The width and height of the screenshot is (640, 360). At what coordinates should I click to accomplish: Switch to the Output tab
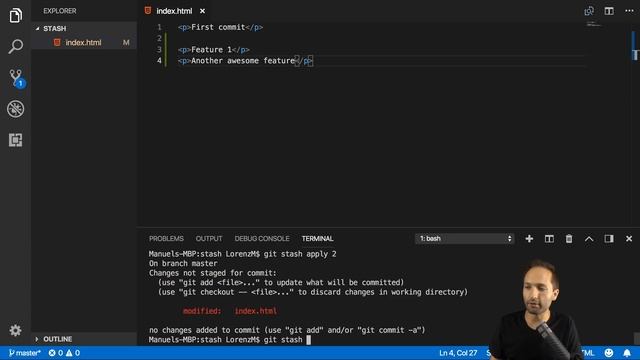(209, 238)
